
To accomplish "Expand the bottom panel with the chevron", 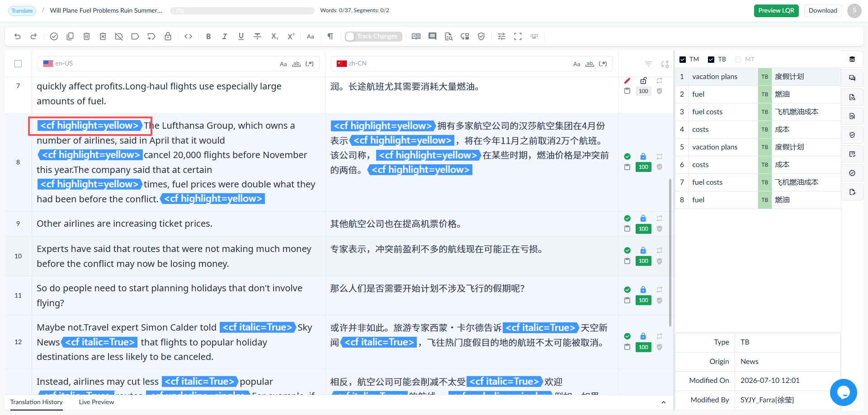I will (663, 402).
